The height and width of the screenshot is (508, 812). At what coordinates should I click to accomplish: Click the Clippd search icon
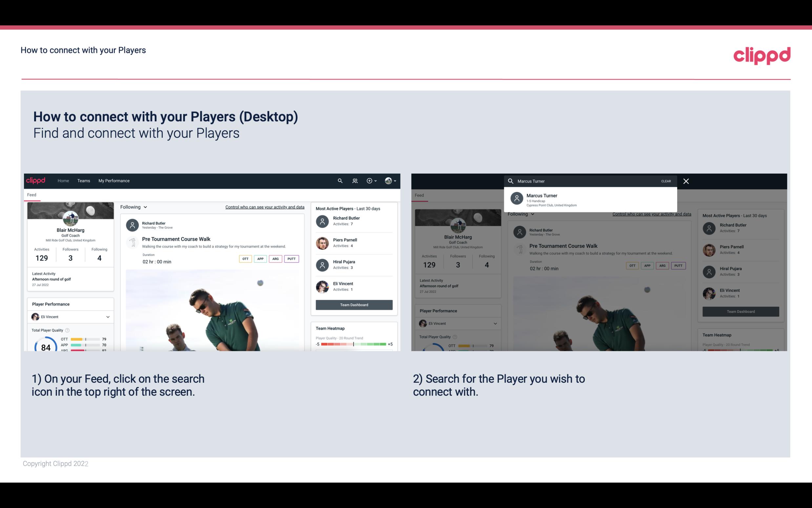click(x=339, y=181)
